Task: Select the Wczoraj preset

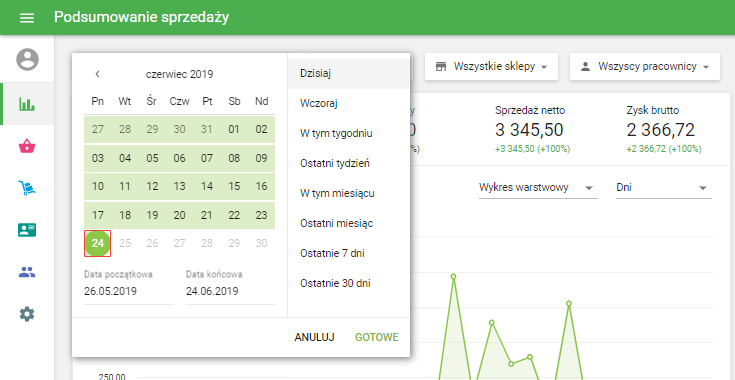Action: pyautogui.click(x=349, y=104)
